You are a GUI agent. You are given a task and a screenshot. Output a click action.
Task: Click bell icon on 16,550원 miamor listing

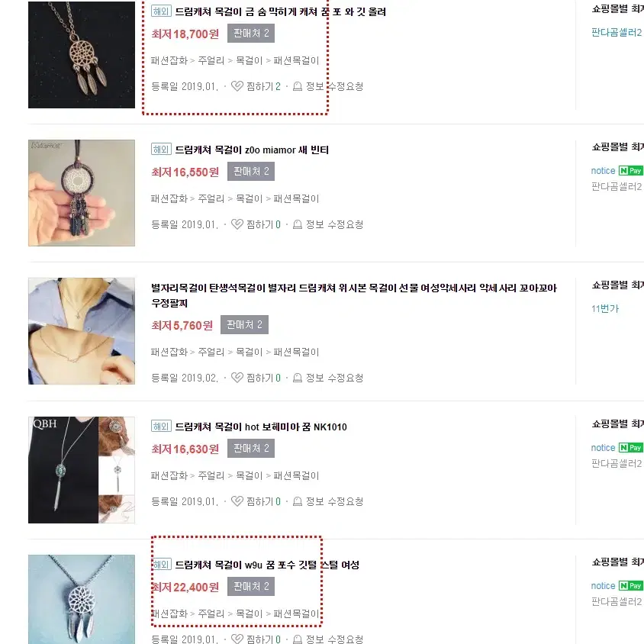coord(298,224)
